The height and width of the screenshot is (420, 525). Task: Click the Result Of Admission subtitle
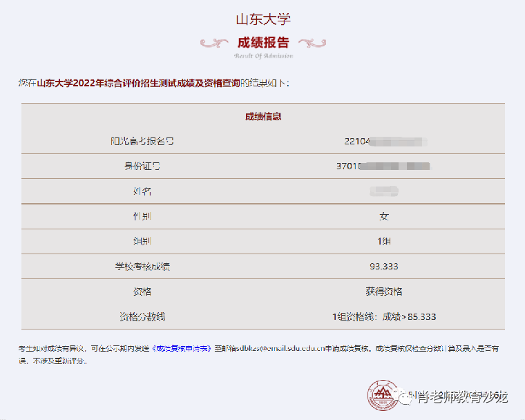click(x=263, y=56)
